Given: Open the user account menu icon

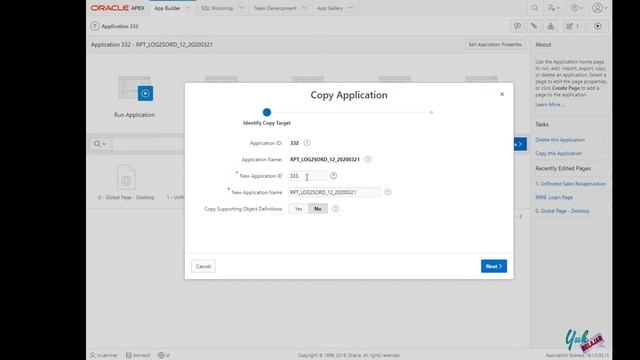Looking at the screenshot, I should coord(599,8).
